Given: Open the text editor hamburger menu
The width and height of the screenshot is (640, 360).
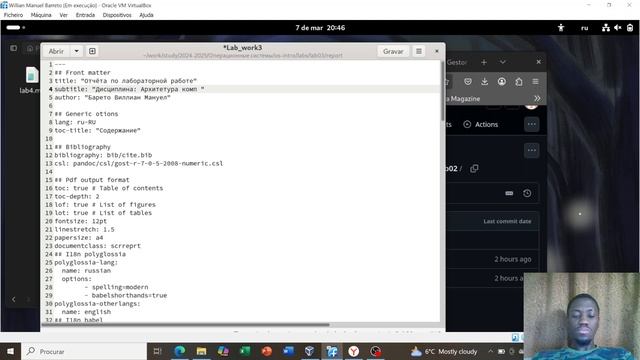Looking at the screenshot, I should tap(419, 51).
